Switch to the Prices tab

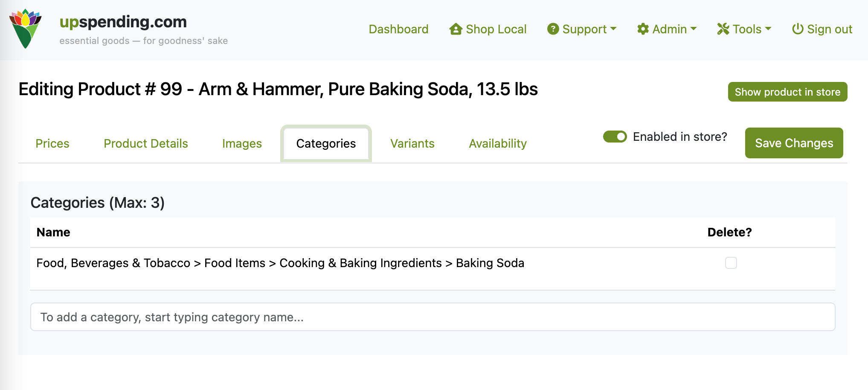tap(52, 144)
